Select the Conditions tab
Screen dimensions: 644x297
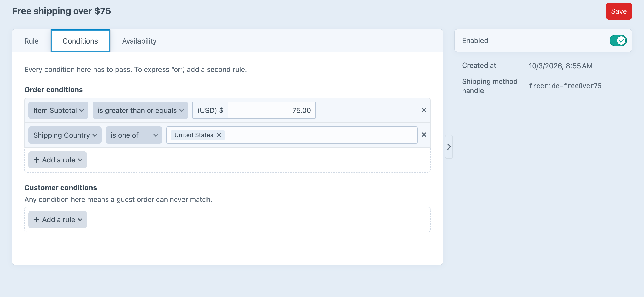80,41
